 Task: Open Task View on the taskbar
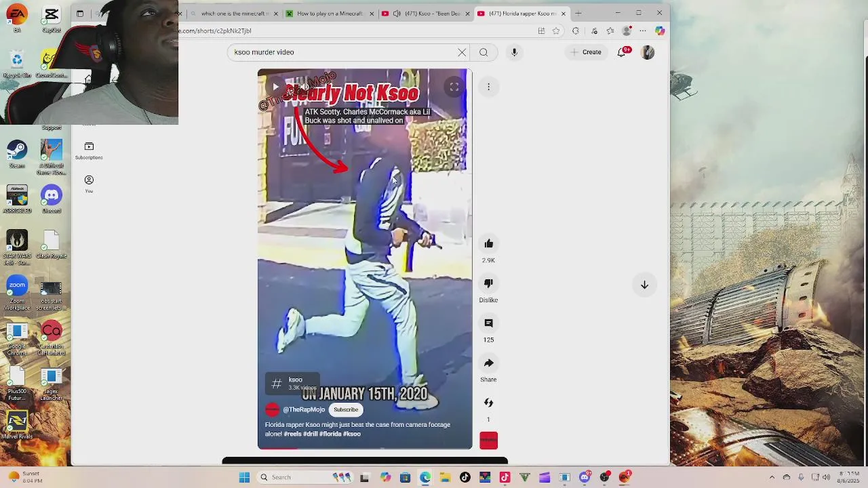click(x=364, y=477)
